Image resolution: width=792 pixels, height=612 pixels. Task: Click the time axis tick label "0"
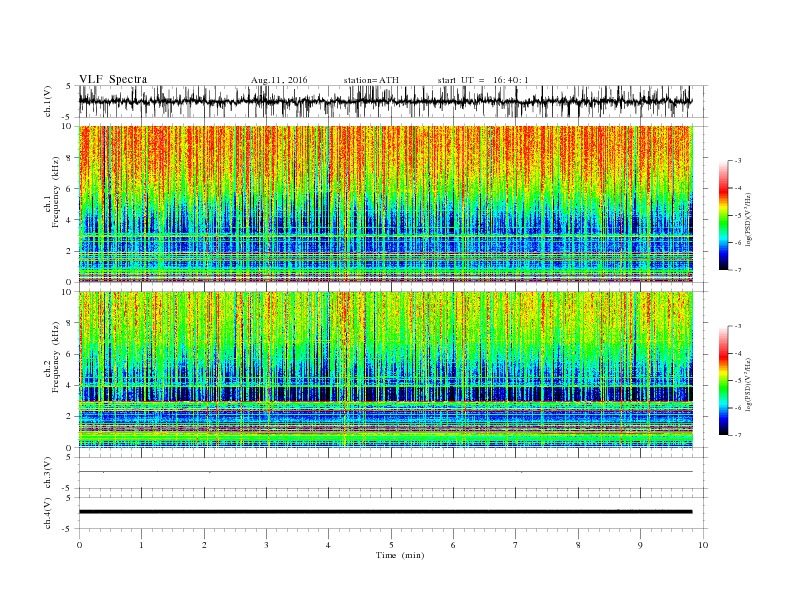[x=79, y=545]
